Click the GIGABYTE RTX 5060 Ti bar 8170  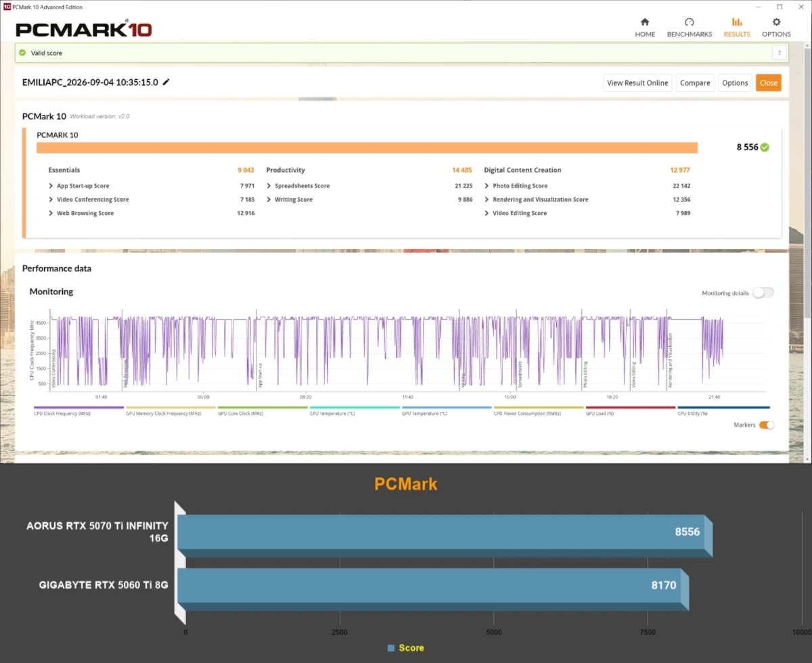[433, 589]
